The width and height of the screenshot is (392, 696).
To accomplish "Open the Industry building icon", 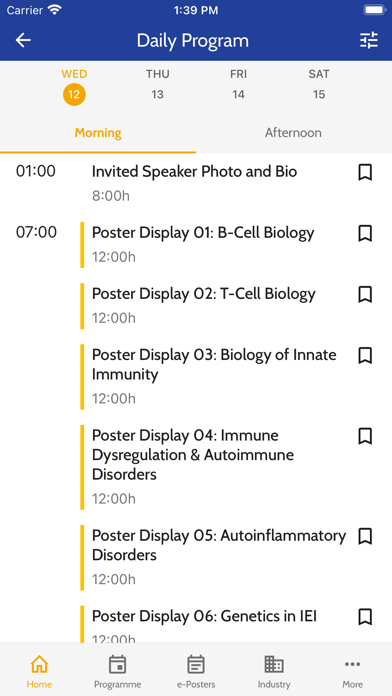I will 274,664.
